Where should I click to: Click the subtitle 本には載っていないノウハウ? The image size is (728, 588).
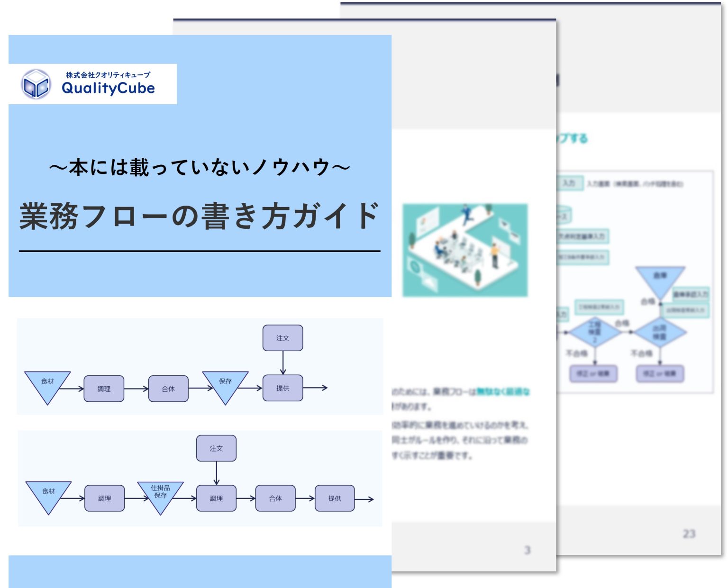coord(199,167)
